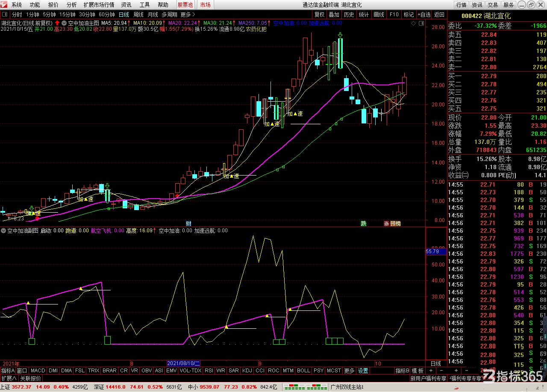Image resolution: width=547 pixels, height=392 pixels.
Task: Click the 市场 button
Action: tap(206, 5)
